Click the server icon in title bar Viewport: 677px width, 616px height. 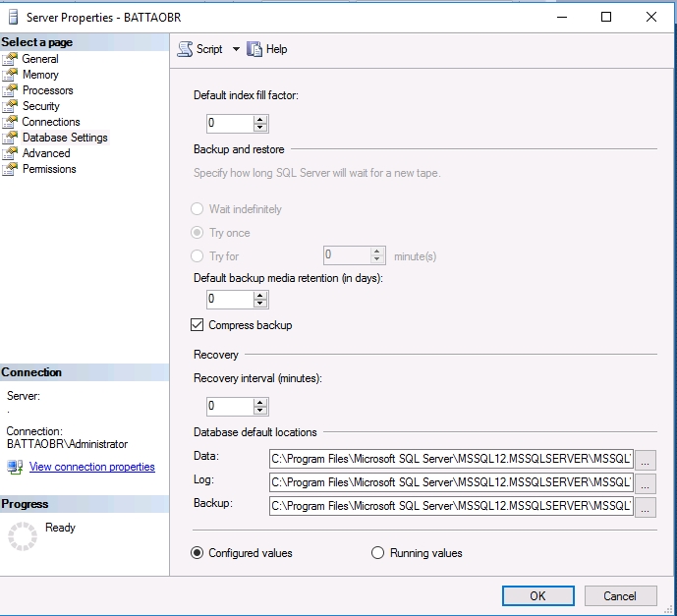click(x=14, y=18)
